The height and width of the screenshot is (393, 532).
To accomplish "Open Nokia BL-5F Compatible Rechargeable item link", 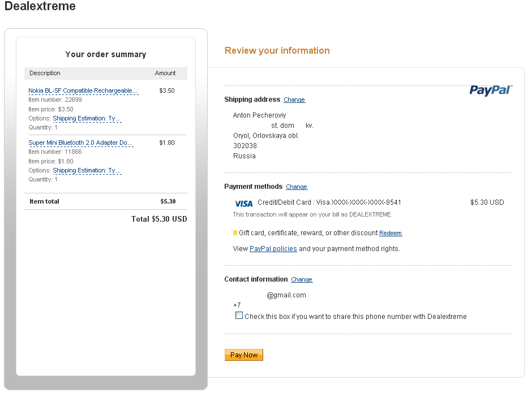I will tap(83, 90).
